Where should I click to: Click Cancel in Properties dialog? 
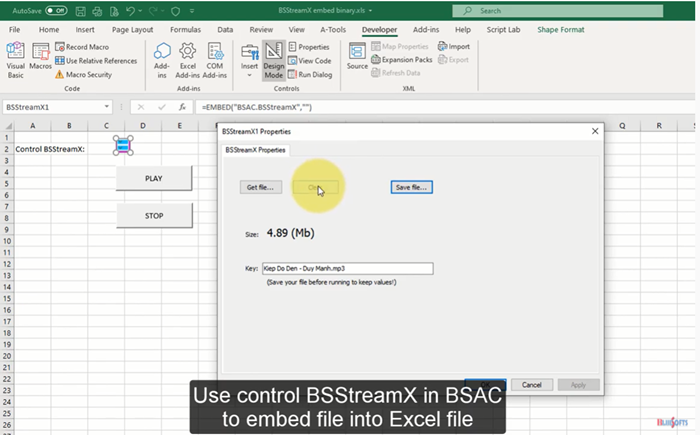(x=532, y=385)
